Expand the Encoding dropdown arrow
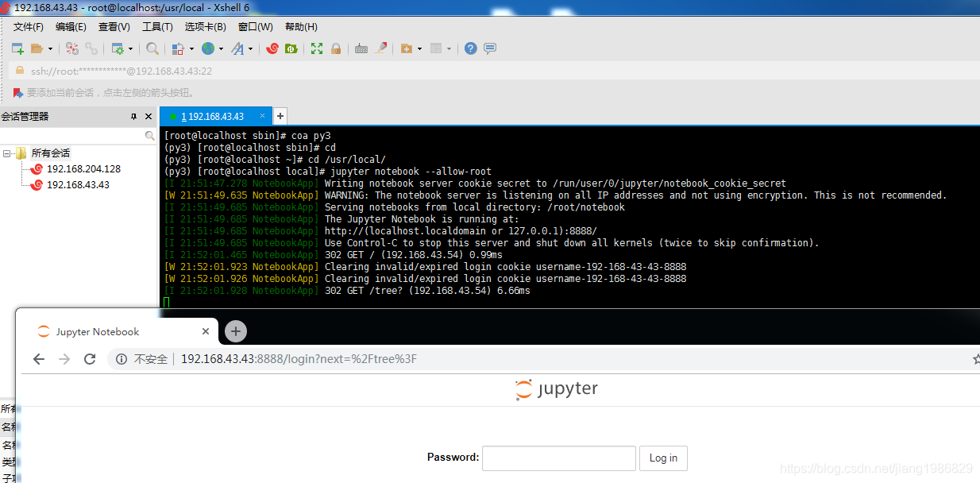 221,48
